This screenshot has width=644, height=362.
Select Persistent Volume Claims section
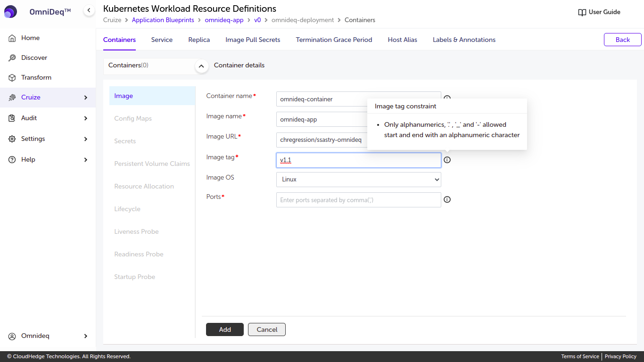tap(152, 164)
